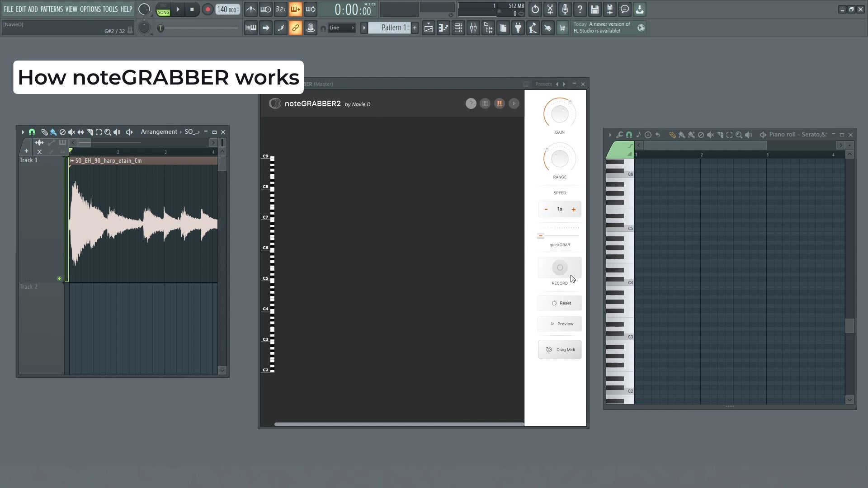Click the Preview button
This screenshot has height=488, width=868.
click(x=560, y=324)
